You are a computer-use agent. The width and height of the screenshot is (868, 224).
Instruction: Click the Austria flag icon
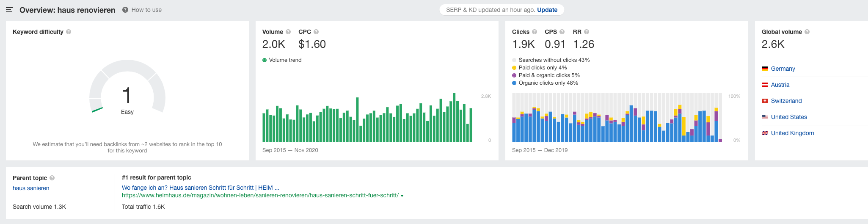(x=765, y=85)
